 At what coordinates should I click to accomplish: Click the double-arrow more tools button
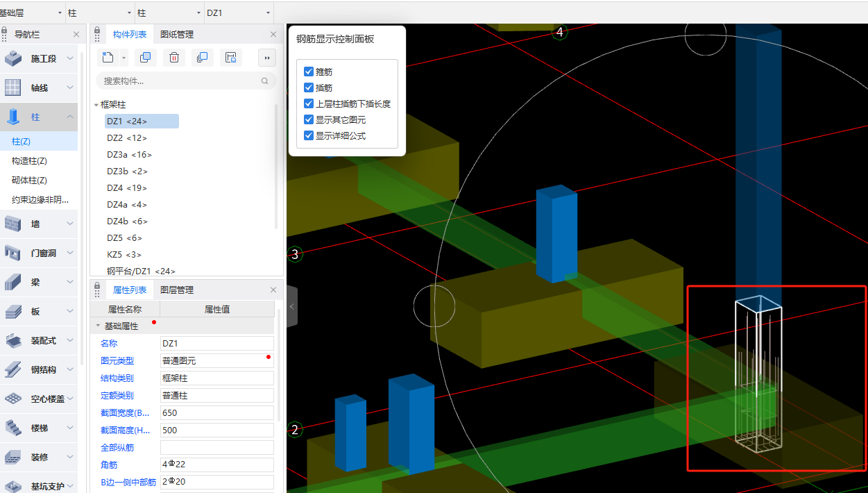pos(266,58)
